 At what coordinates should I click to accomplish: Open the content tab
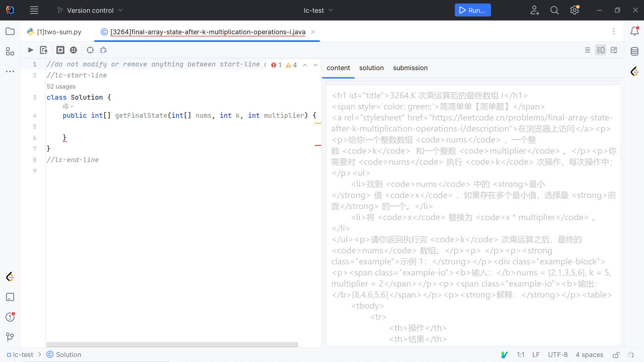coord(338,68)
